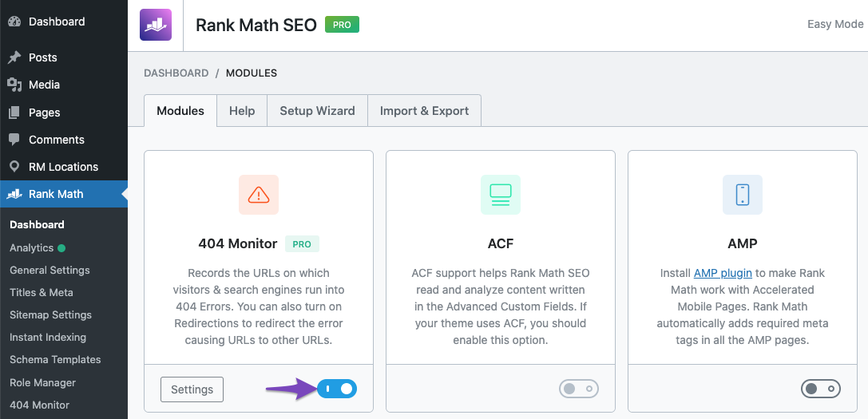Image resolution: width=868 pixels, height=419 pixels.
Task: Open the Setup Wizard tab
Action: (317, 111)
